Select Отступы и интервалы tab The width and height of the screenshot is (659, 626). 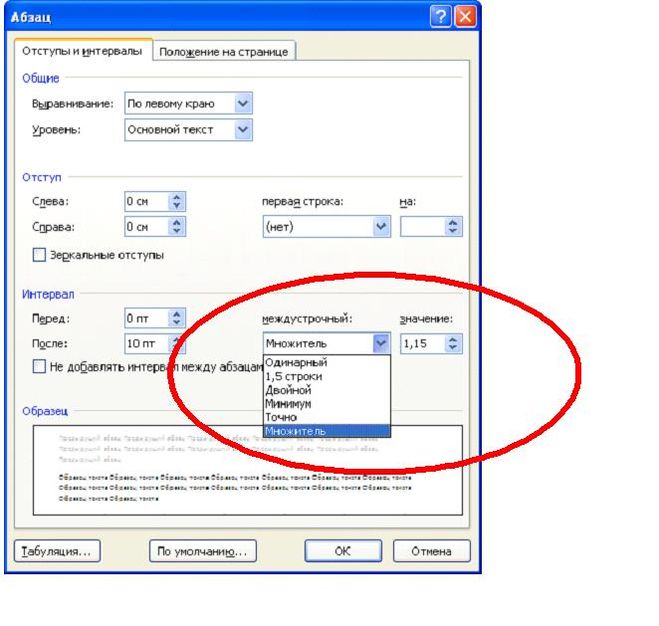(x=82, y=52)
